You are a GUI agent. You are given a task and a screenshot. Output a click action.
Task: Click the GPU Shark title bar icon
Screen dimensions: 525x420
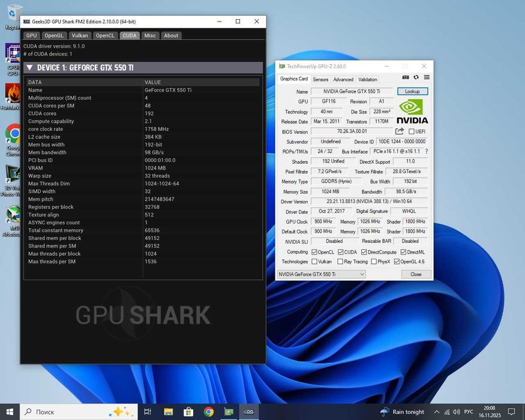pos(27,22)
